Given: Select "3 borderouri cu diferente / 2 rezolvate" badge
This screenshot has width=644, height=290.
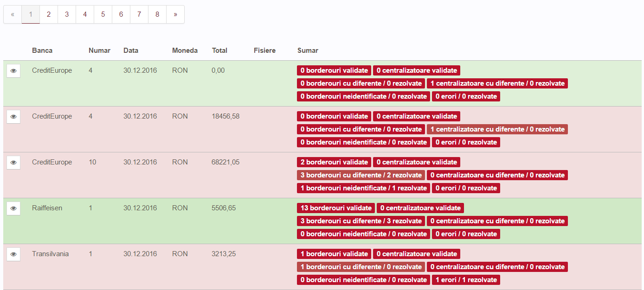Looking at the screenshot, I should [x=361, y=175].
